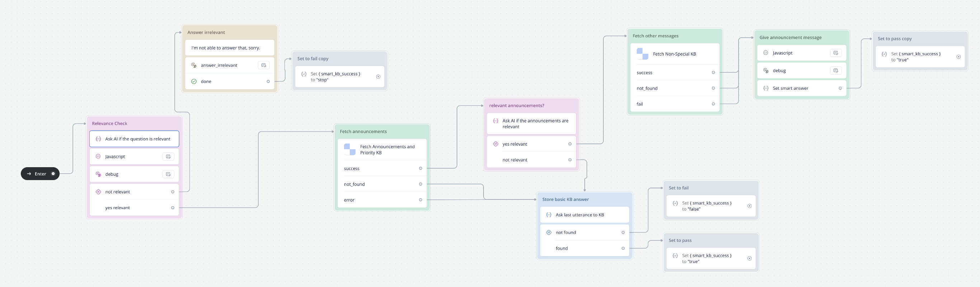Open the "I'm not able to answer that, sorry." message step
Viewport: 980px width, 287px height.
click(230, 48)
